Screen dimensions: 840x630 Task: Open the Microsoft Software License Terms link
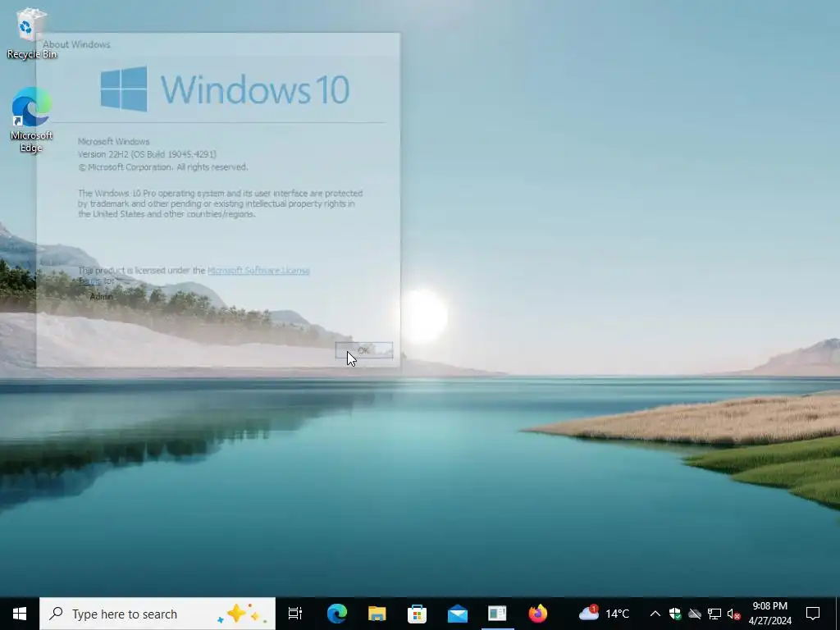(258, 271)
